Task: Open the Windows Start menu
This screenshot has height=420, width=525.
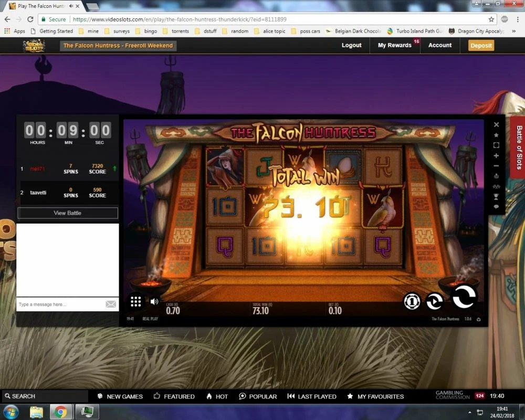Action: point(11,412)
